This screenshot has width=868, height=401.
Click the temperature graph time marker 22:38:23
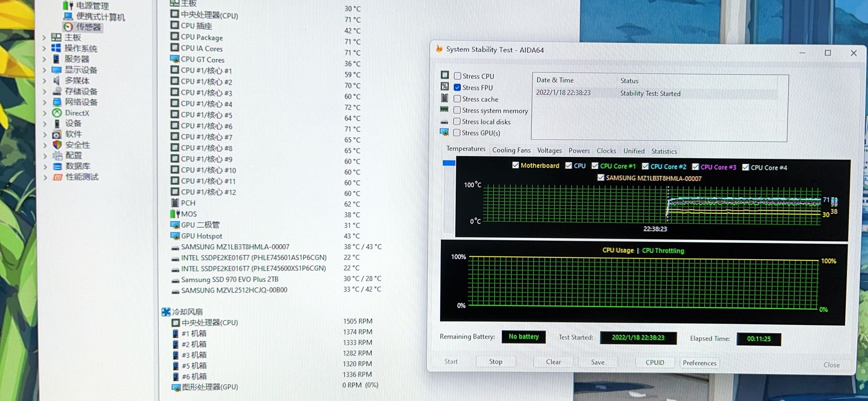tap(655, 229)
